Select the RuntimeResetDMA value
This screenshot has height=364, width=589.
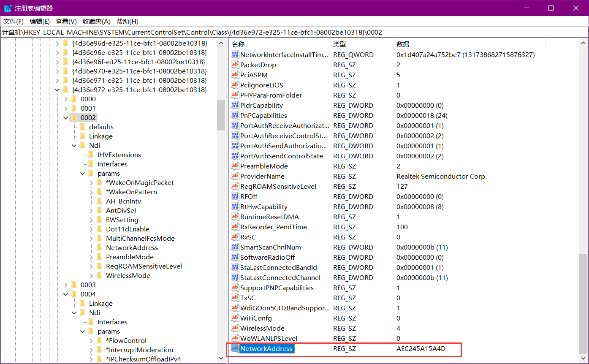(269, 217)
